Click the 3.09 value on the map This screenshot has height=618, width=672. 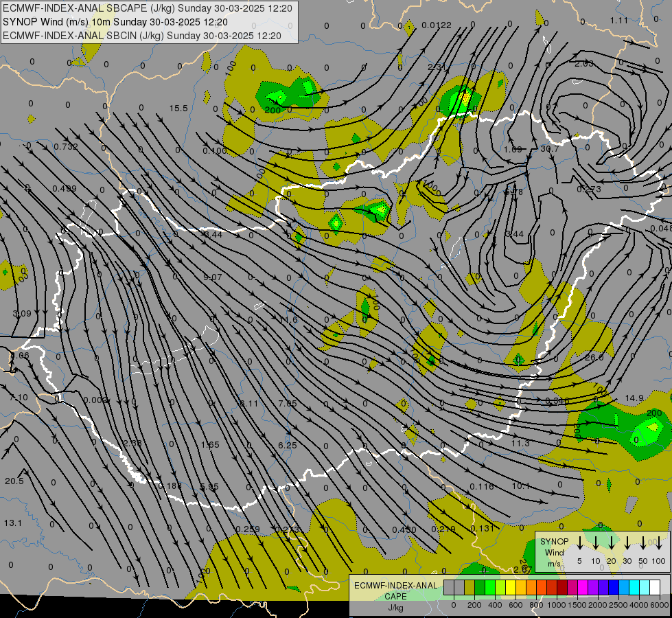(x=22, y=314)
